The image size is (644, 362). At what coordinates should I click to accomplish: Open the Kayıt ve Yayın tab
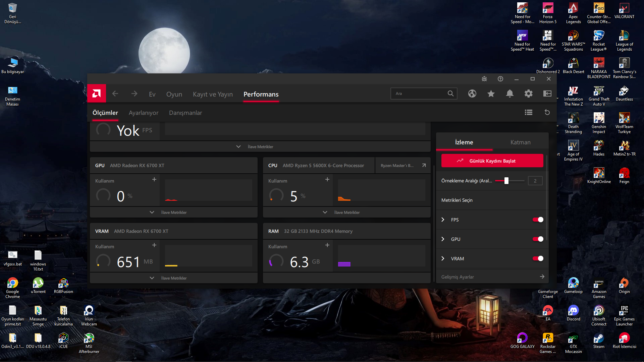tap(213, 94)
